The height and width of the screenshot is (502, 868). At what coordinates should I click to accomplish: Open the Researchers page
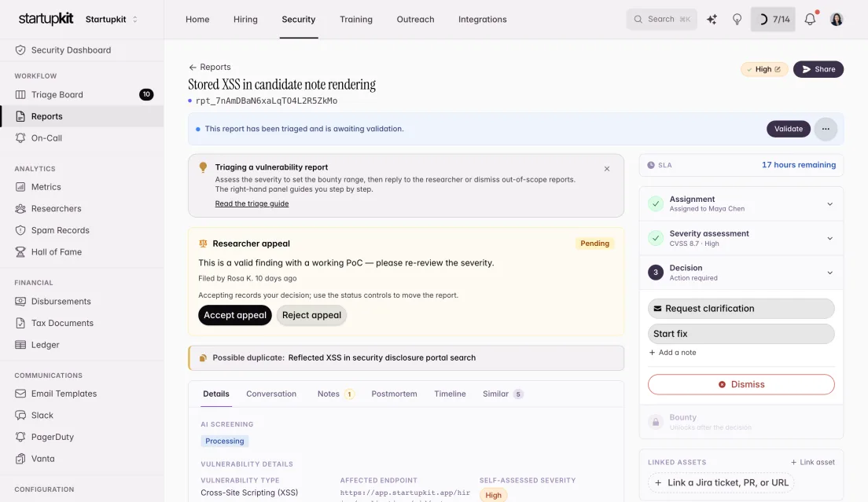pyautogui.click(x=82, y=208)
